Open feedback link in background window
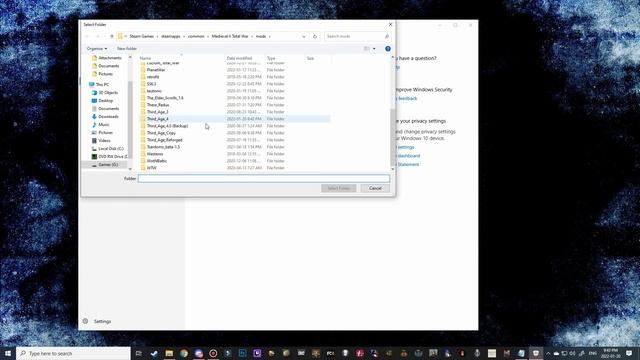 pyautogui.click(x=407, y=98)
